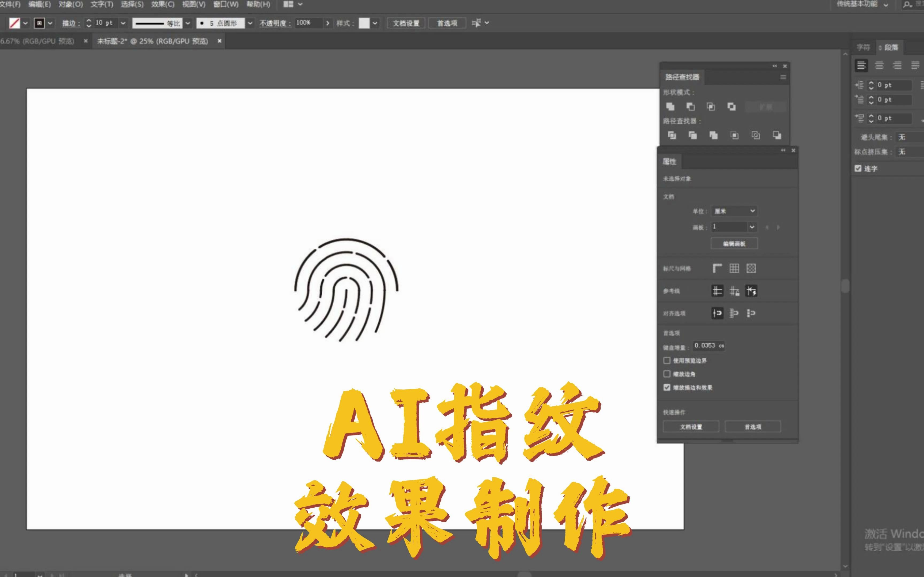The width and height of the screenshot is (924, 577).
Task: Click the Intersect shape mode icon
Action: pyautogui.click(x=711, y=107)
